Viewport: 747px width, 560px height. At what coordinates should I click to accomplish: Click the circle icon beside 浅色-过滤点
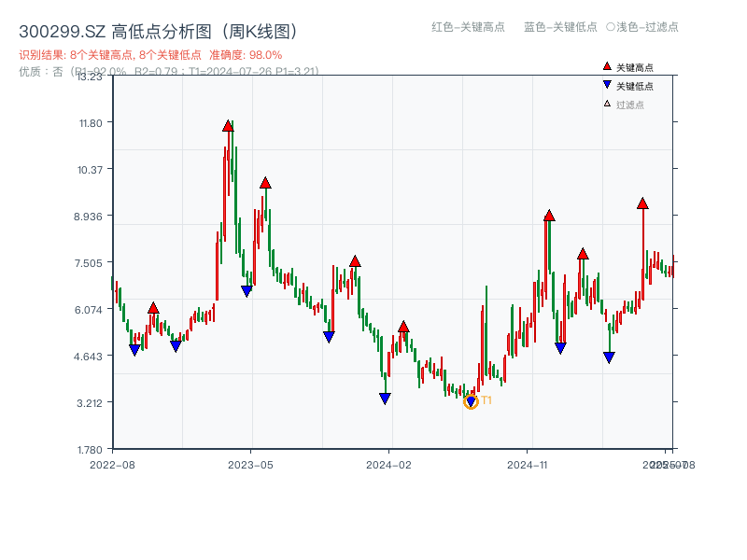click(612, 27)
